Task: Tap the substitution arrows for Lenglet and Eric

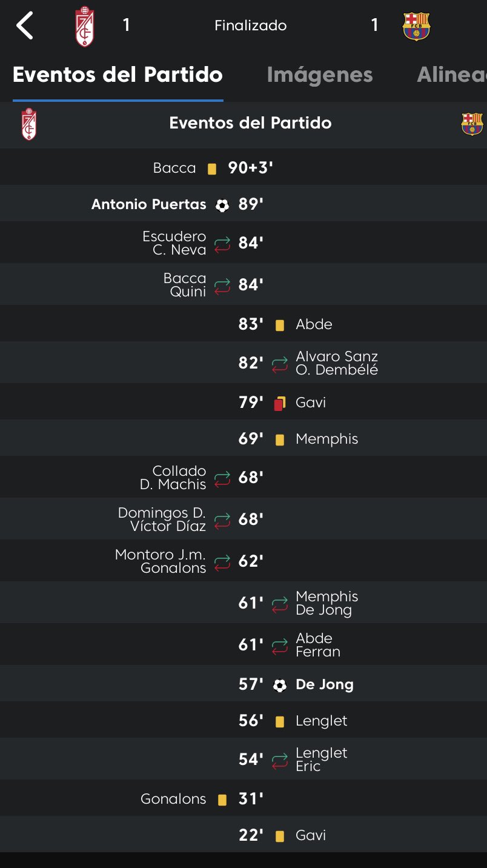Action: pos(279,760)
